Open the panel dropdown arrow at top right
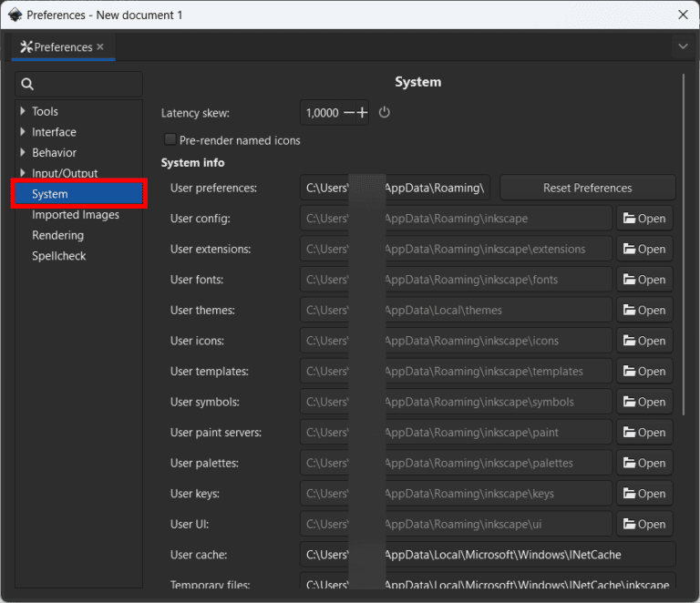 (x=683, y=46)
